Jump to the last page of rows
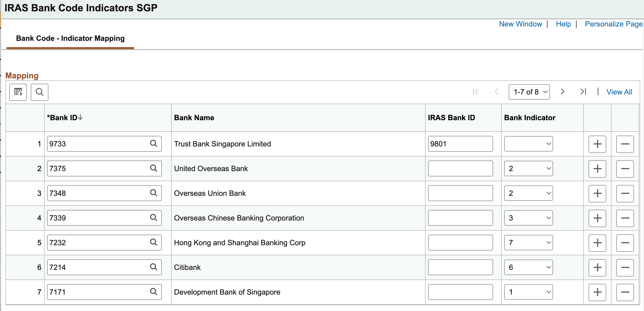 [583, 92]
